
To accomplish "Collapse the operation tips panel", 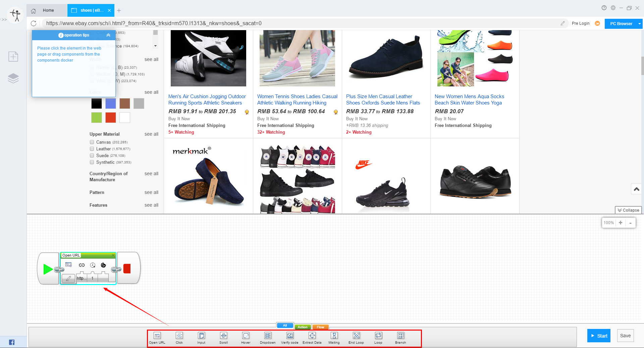I will (x=108, y=35).
